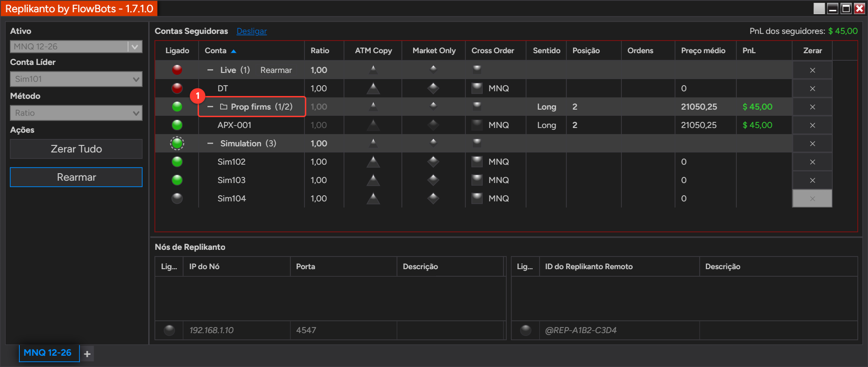Toggle the light for remote @REP-A1B2-C3D4
The width and height of the screenshot is (868, 367).
526,330
